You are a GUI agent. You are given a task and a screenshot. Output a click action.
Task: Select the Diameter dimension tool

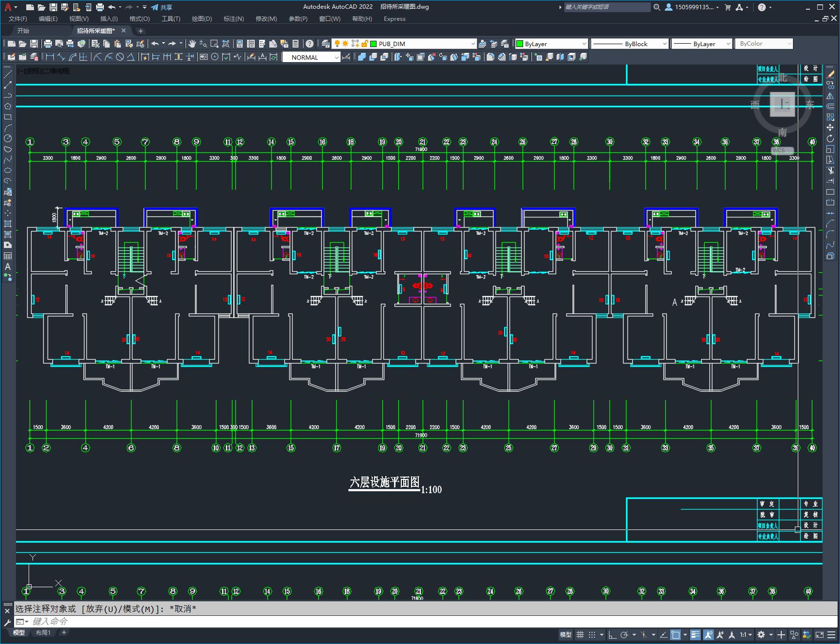click(x=120, y=57)
